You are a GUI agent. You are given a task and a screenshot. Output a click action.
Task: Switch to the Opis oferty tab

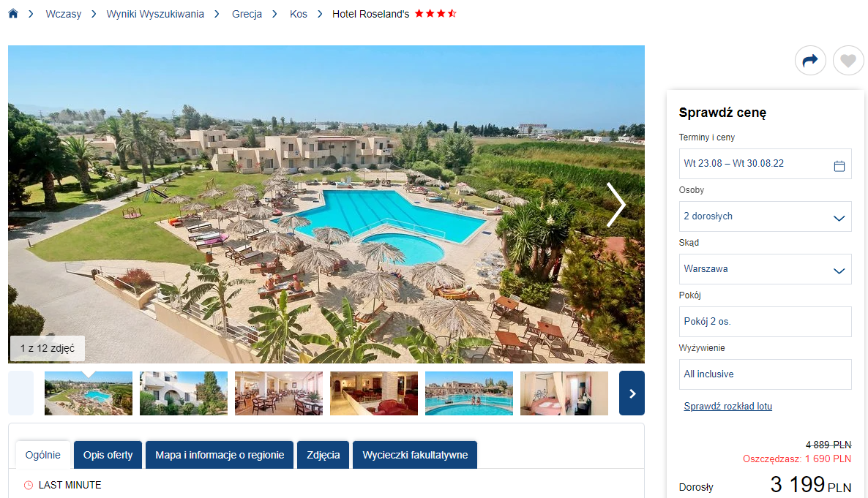coord(108,455)
